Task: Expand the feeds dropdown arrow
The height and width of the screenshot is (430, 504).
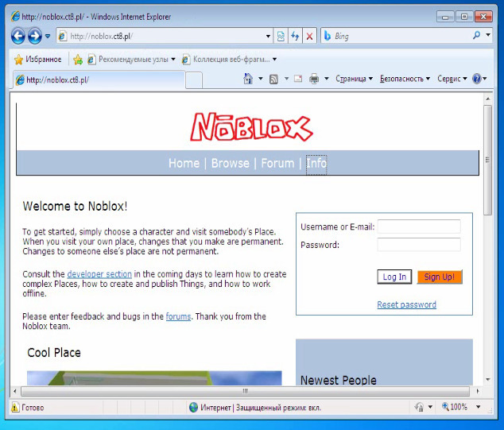Action: tap(286, 79)
